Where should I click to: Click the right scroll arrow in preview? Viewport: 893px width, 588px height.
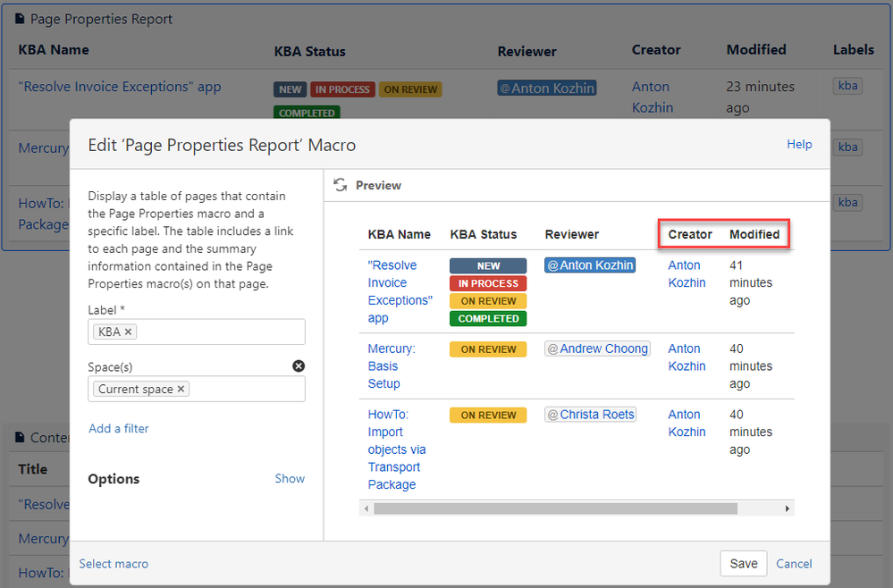click(x=788, y=508)
